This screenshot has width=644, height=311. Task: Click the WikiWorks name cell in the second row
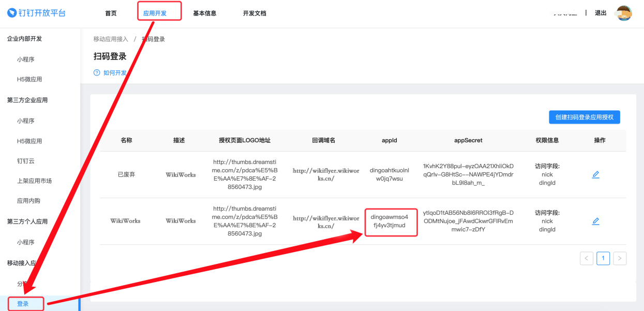[x=125, y=221]
